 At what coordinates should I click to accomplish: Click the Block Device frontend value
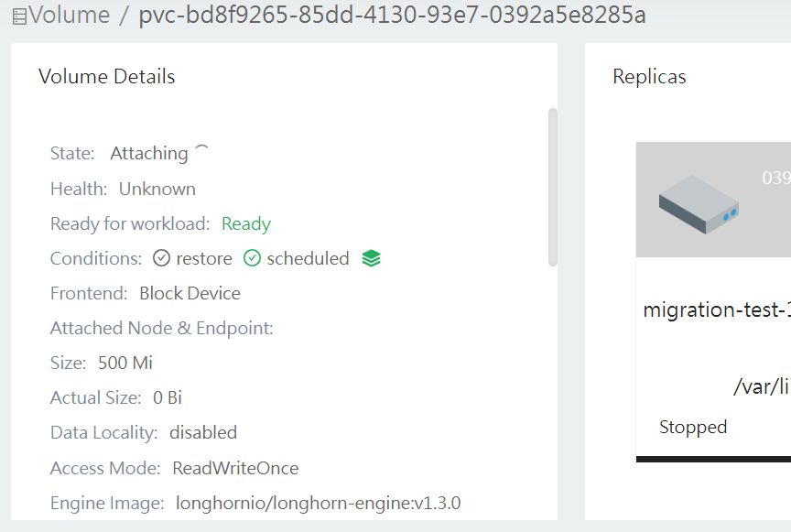point(190,292)
